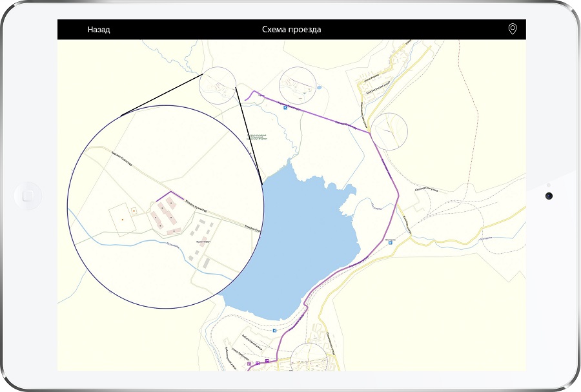581x392 pixels.
Task: Tap the Назад back button
Action: (x=99, y=30)
